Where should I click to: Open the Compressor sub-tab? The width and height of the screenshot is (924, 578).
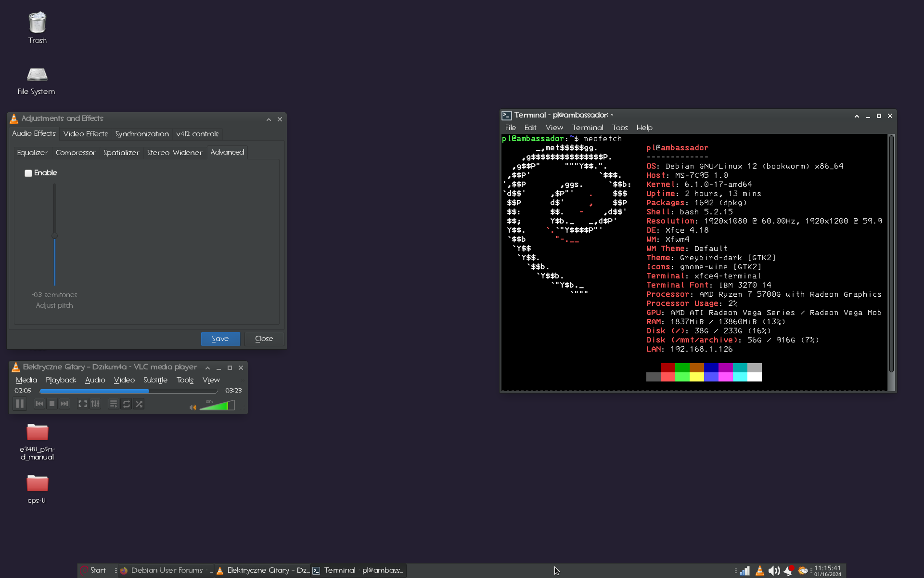[76, 153]
